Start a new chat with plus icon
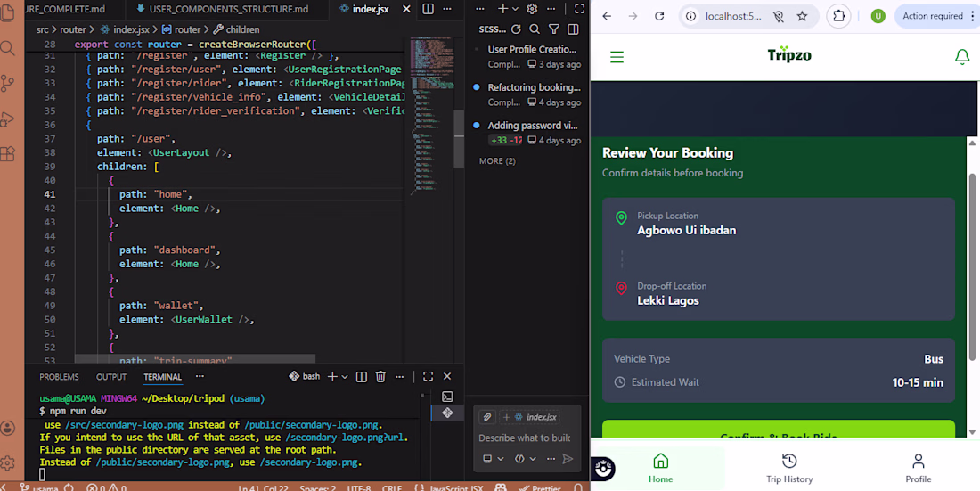The height and width of the screenshot is (491, 980). [503, 9]
